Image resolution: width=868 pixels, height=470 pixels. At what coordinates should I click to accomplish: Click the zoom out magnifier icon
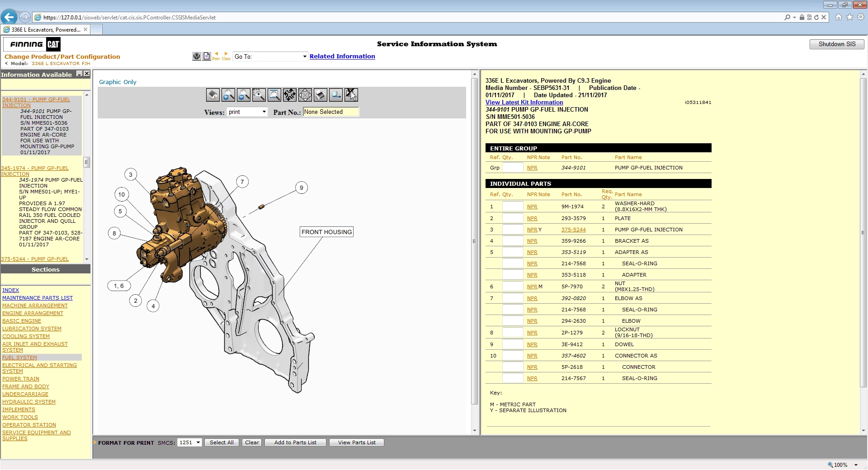tap(244, 95)
